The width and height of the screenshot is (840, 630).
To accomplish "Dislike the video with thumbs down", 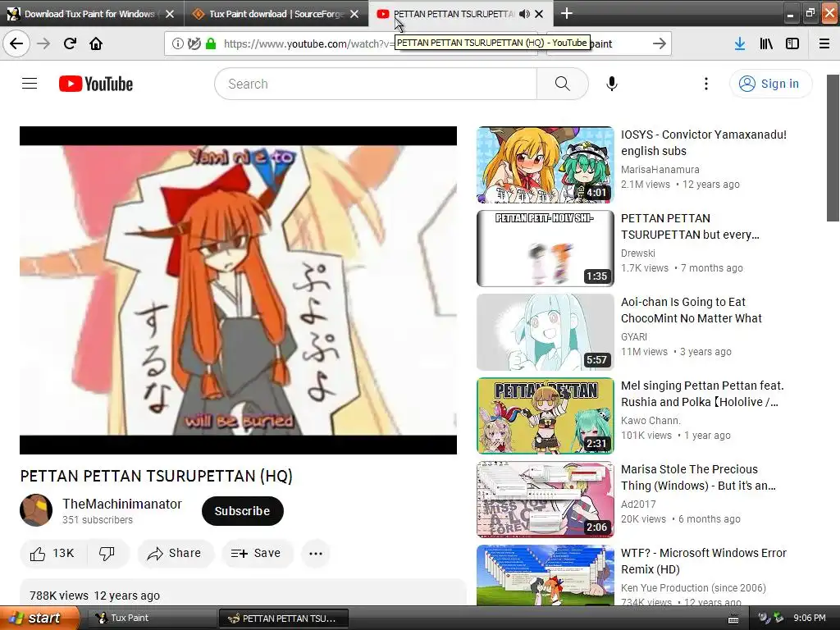I will (x=107, y=553).
